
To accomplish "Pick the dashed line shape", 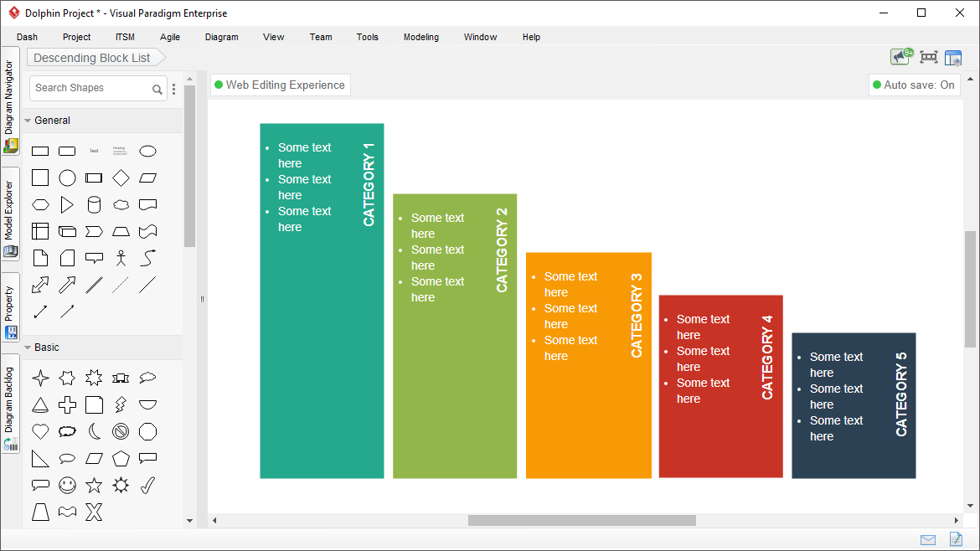I will [121, 285].
